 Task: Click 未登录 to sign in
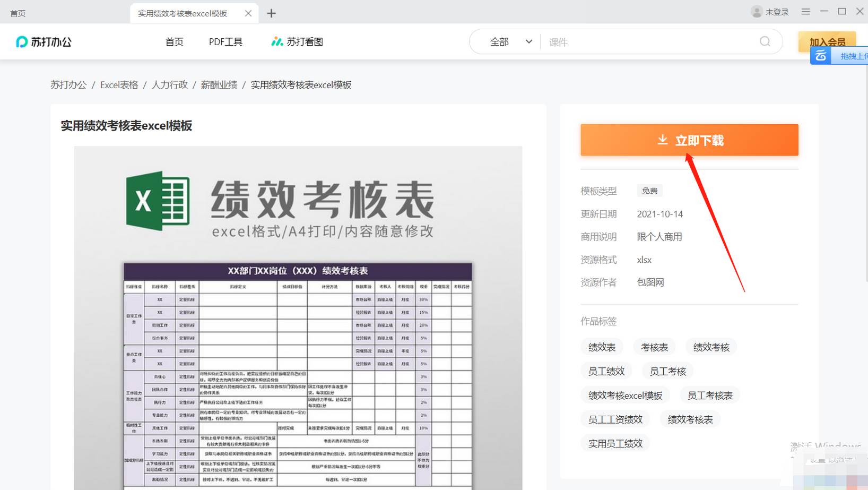point(777,12)
